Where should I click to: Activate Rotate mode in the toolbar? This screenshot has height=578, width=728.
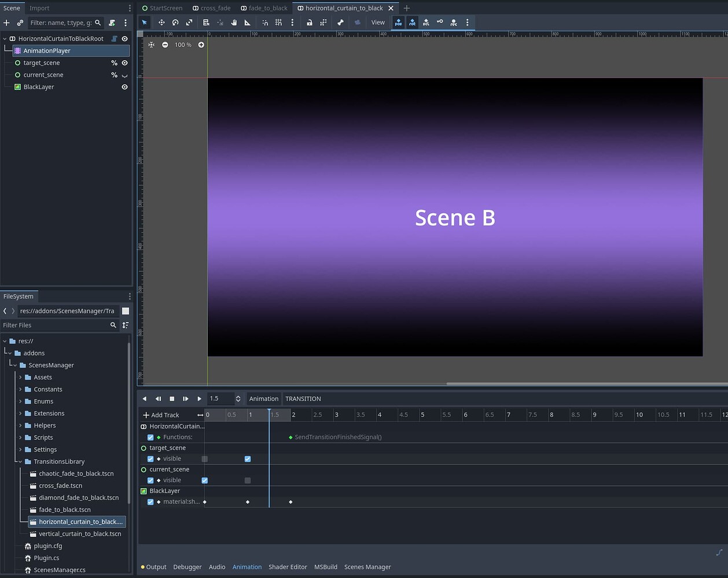pyautogui.click(x=175, y=22)
